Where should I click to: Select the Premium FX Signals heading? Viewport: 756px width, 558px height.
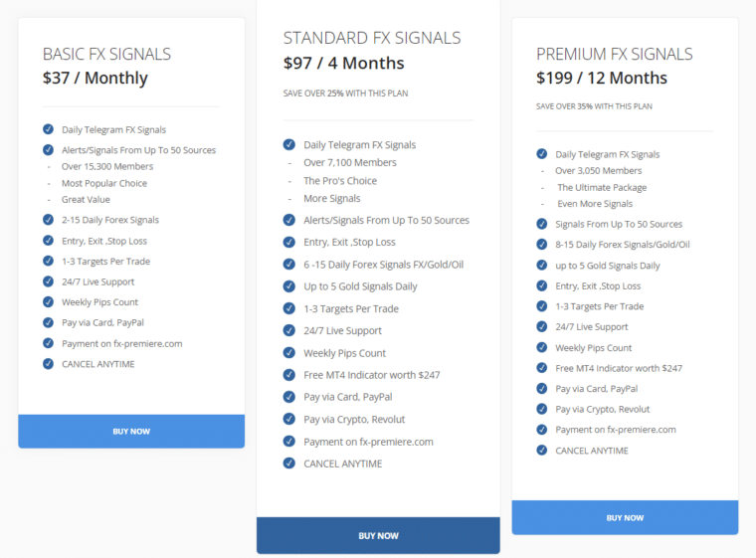[614, 55]
